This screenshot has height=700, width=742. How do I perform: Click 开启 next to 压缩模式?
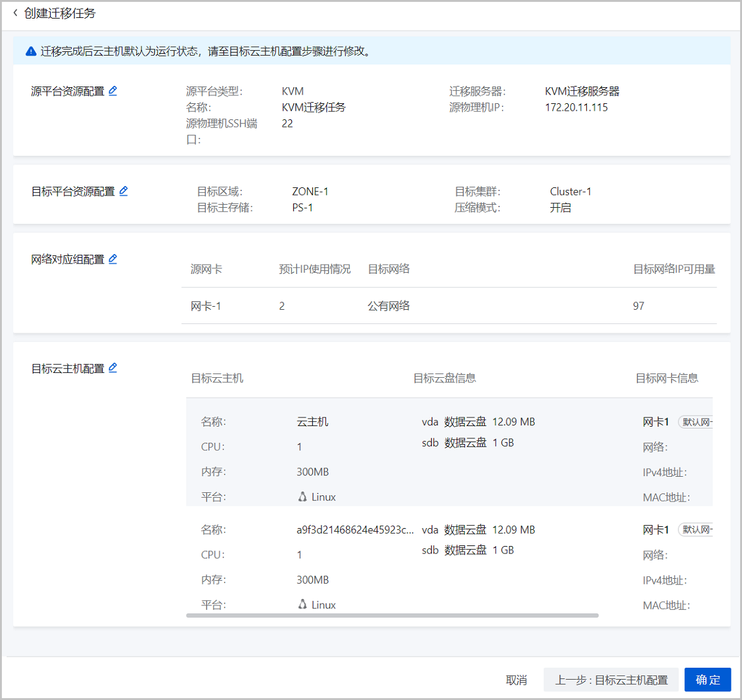[x=561, y=207]
